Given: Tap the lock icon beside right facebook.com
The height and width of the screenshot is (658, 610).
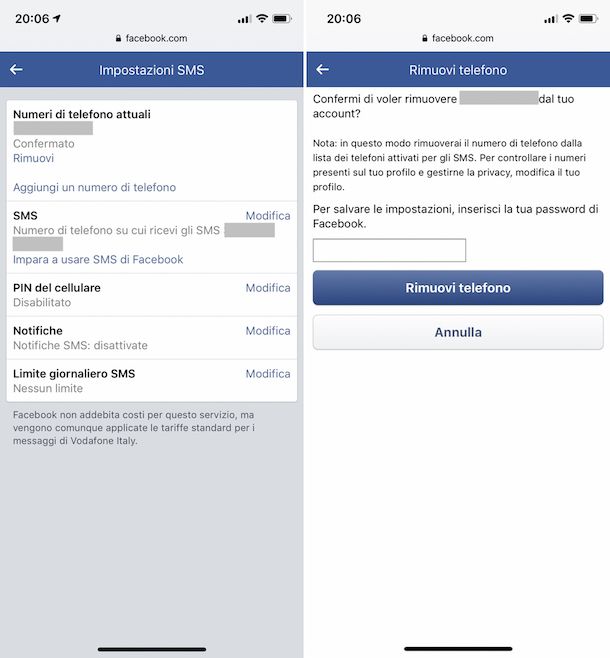Looking at the screenshot, I should (x=425, y=38).
